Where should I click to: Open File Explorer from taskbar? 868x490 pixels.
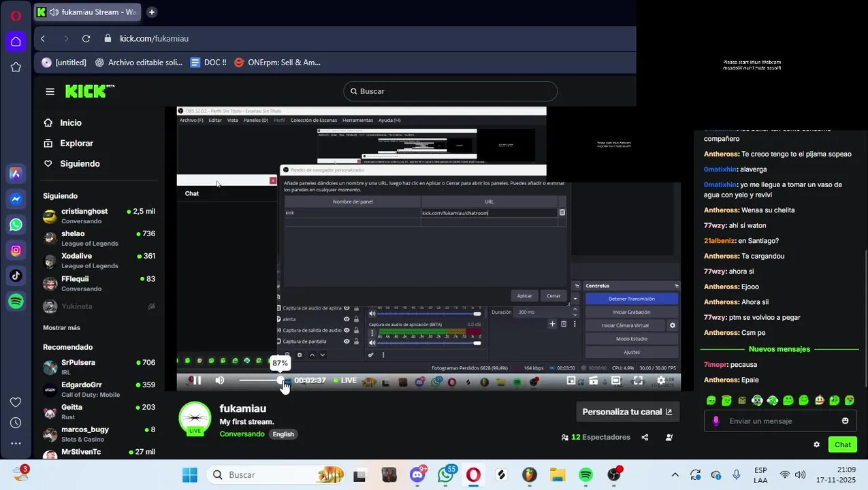click(x=558, y=475)
